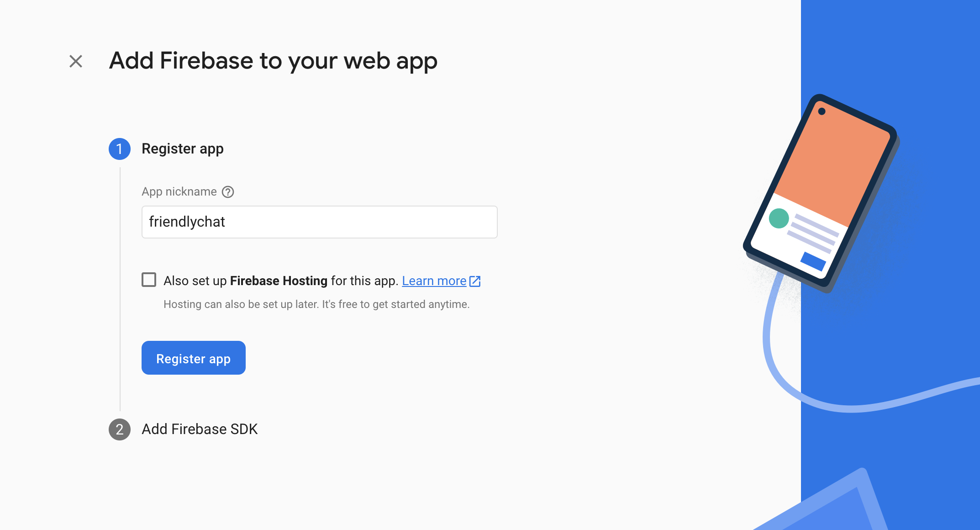Click the Register app button

[194, 358]
